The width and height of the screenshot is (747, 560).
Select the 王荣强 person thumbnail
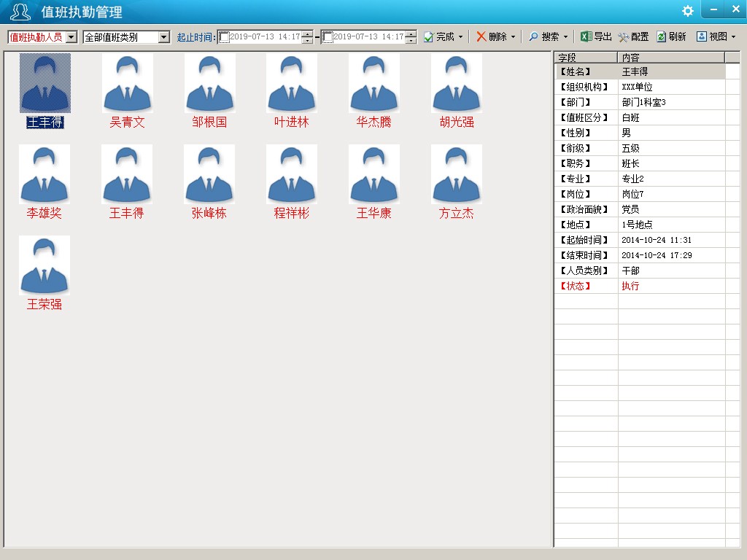[44, 265]
